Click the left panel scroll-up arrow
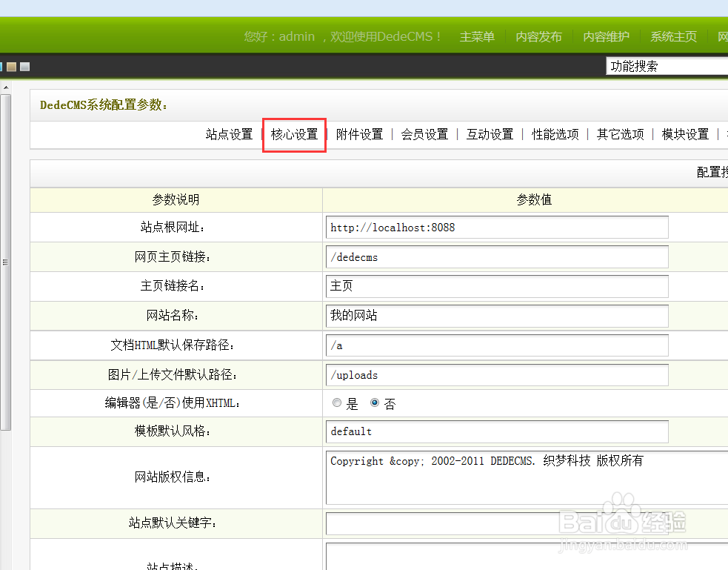728x570 pixels. tap(6, 87)
